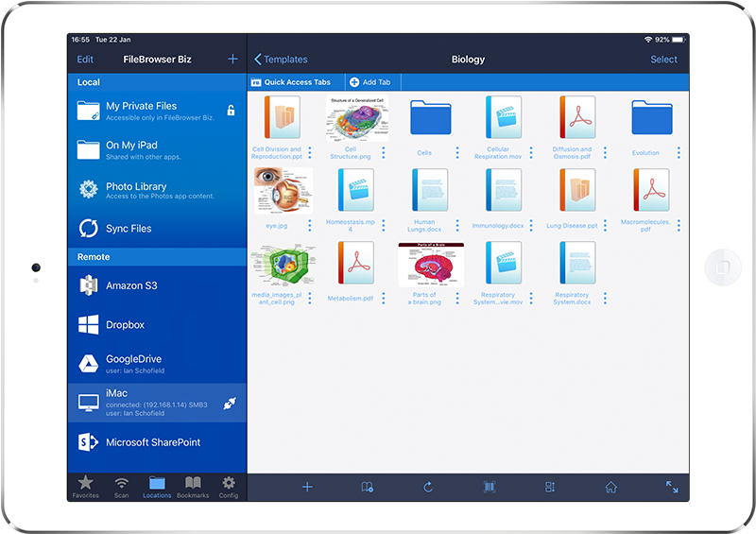Tap the plus icon in bottom toolbar

[307, 487]
